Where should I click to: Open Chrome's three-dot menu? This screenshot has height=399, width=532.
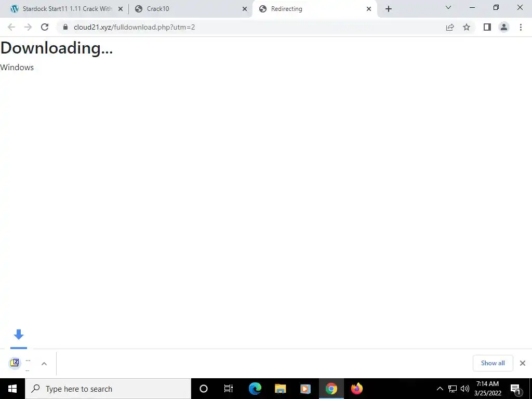[521, 27]
